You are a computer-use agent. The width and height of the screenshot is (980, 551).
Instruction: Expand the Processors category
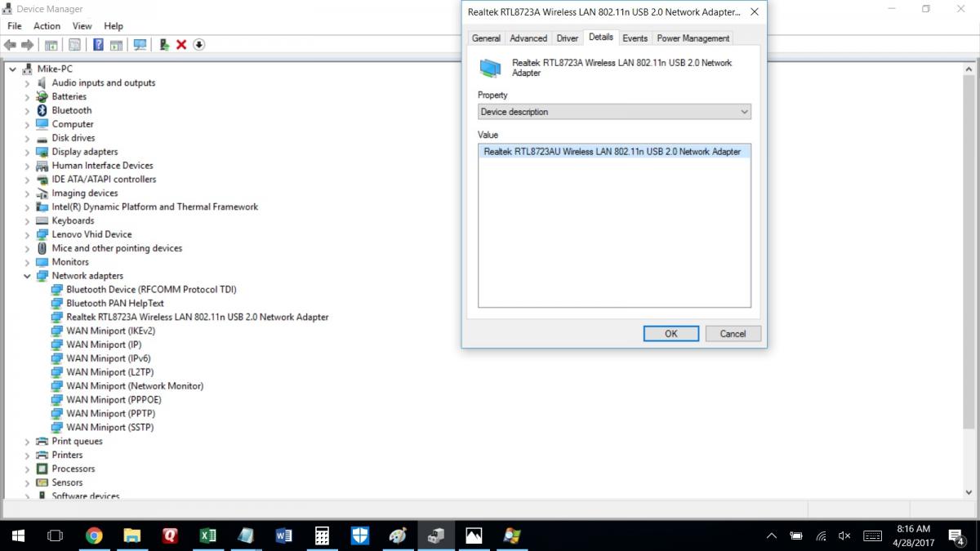pos(28,469)
